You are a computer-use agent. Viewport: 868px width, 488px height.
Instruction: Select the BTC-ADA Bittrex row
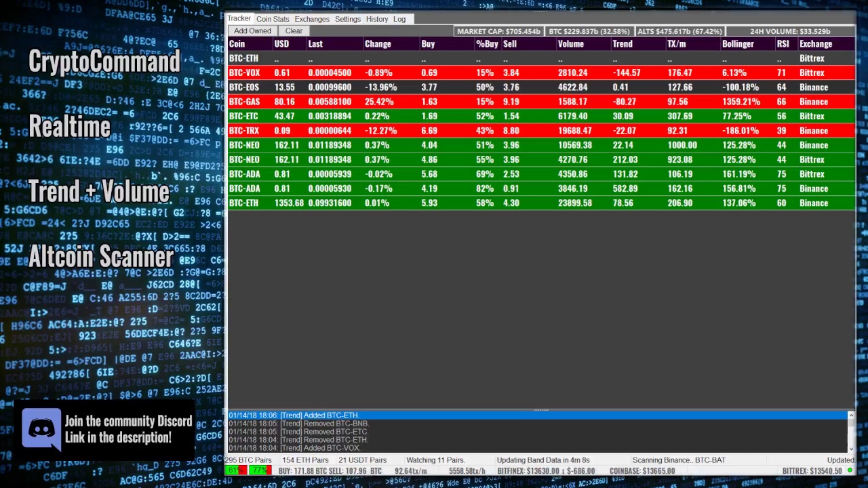coord(540,174)
